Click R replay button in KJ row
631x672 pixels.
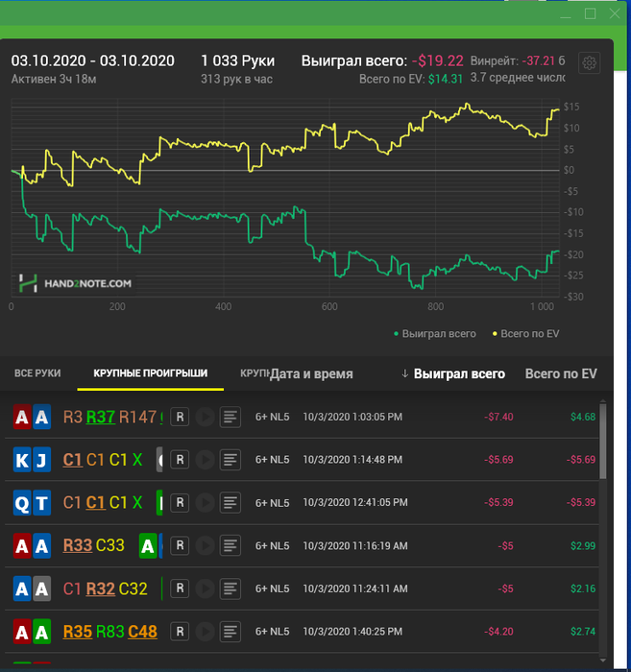(x=180, y=460)
